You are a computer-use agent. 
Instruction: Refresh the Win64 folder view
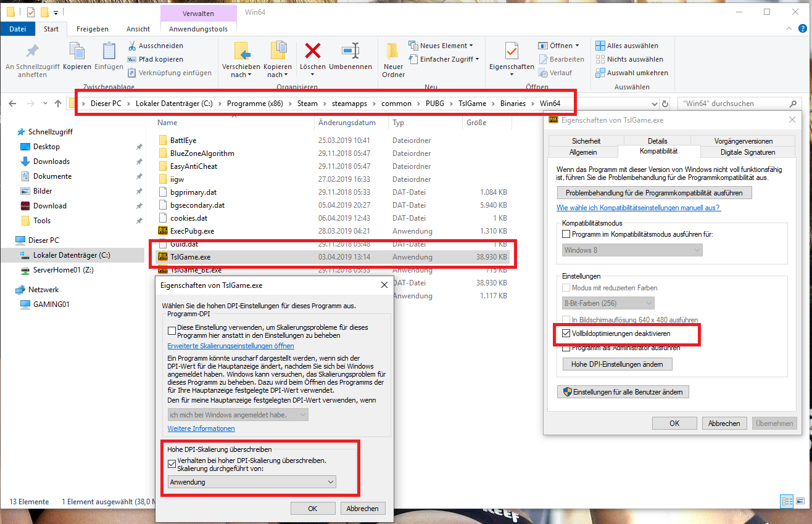[665, 104]
